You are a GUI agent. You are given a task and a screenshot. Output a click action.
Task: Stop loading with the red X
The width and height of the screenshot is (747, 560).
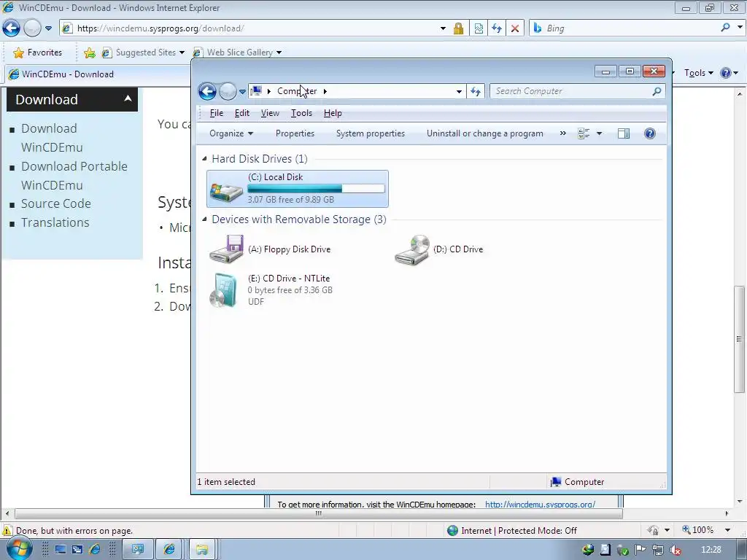[x=515, y=28]
